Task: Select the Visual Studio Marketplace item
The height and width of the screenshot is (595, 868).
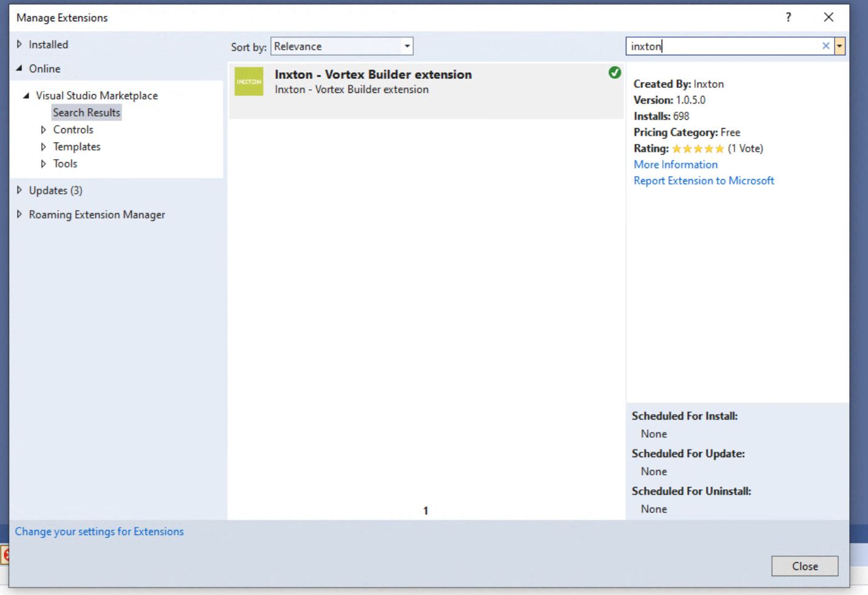Action: point(97,95)
